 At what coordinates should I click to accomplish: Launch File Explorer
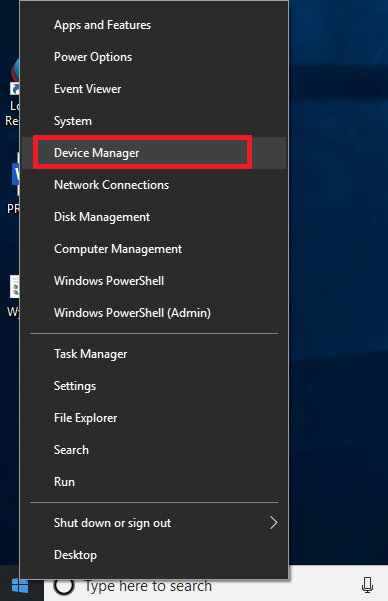tap(154, 418)
